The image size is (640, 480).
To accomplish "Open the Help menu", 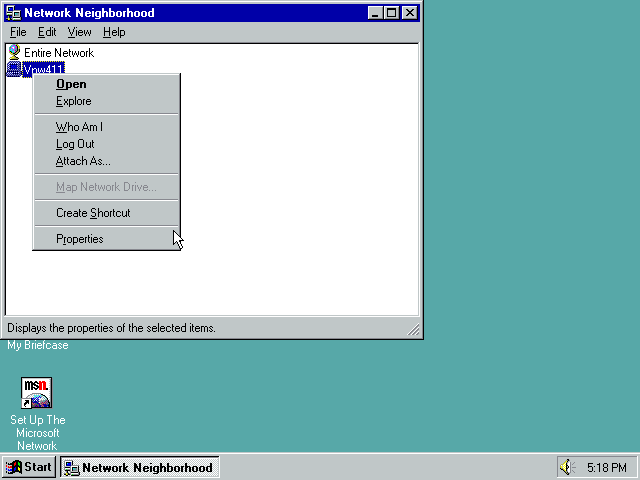I will click(x=114, y=32).
